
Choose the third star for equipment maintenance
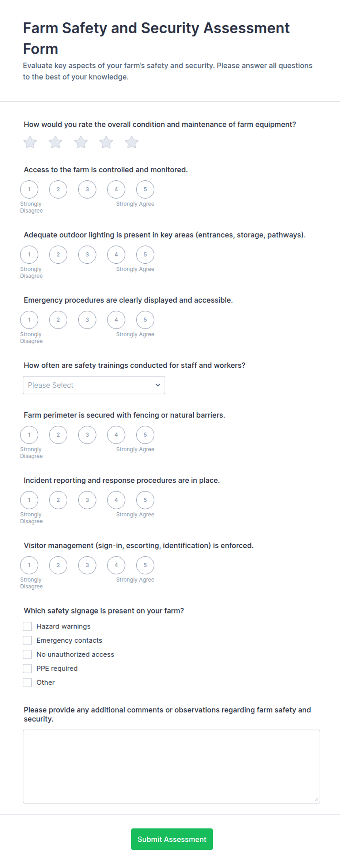[x=81, y=142]
